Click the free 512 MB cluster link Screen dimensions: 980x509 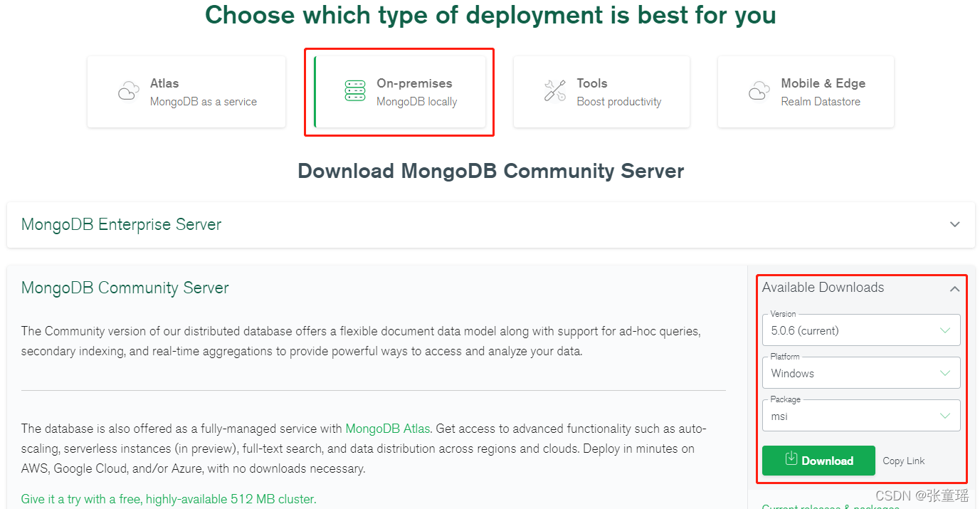click(x=169, y=499)
